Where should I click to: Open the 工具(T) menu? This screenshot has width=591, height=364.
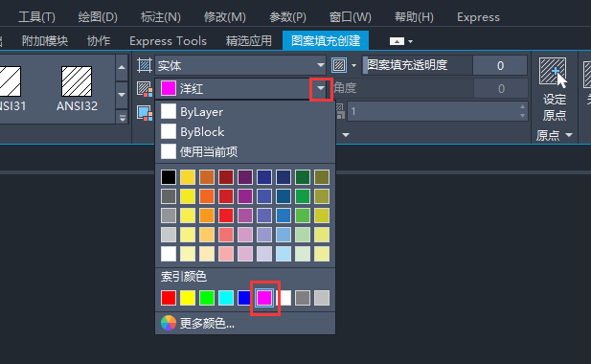37,17
